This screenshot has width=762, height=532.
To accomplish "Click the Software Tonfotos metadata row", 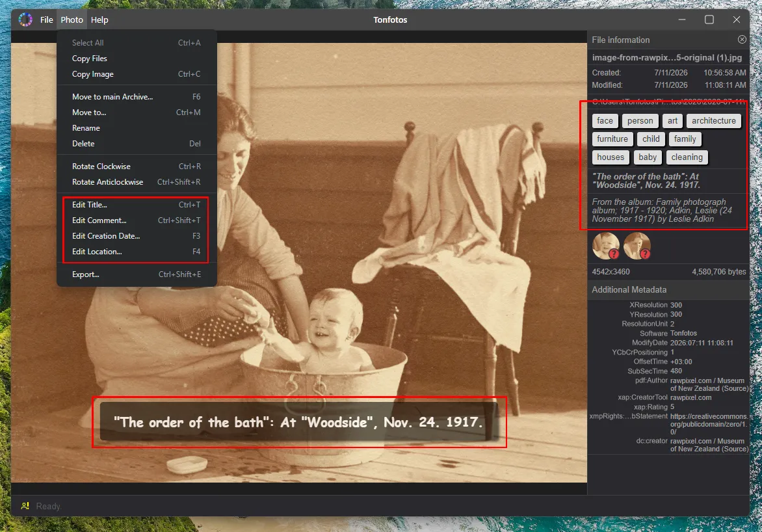I will pos(668,334).
